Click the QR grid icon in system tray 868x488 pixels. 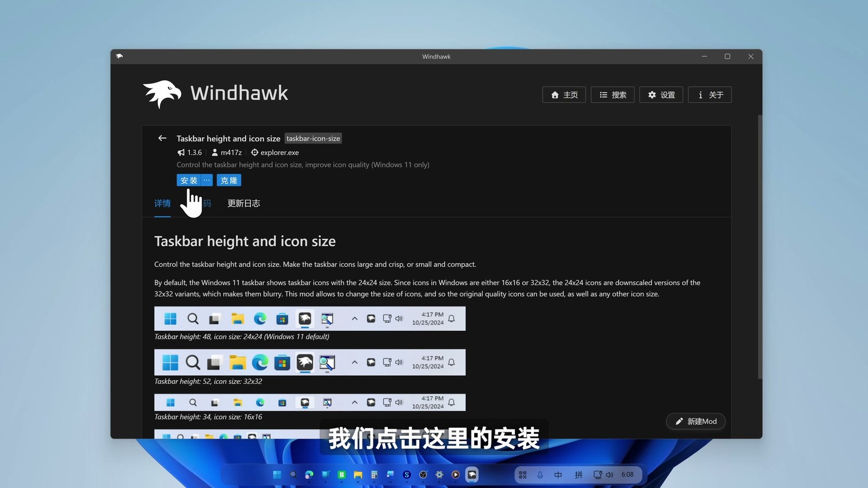tap(522, 475)
